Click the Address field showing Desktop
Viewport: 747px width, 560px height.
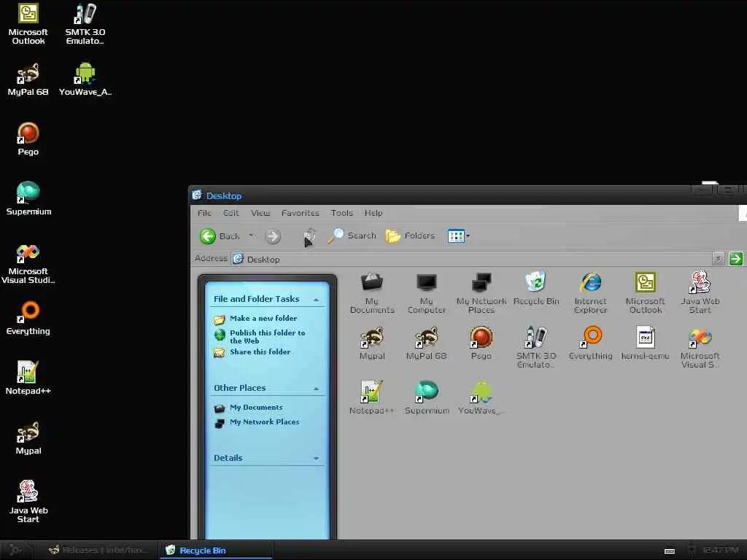472,259
